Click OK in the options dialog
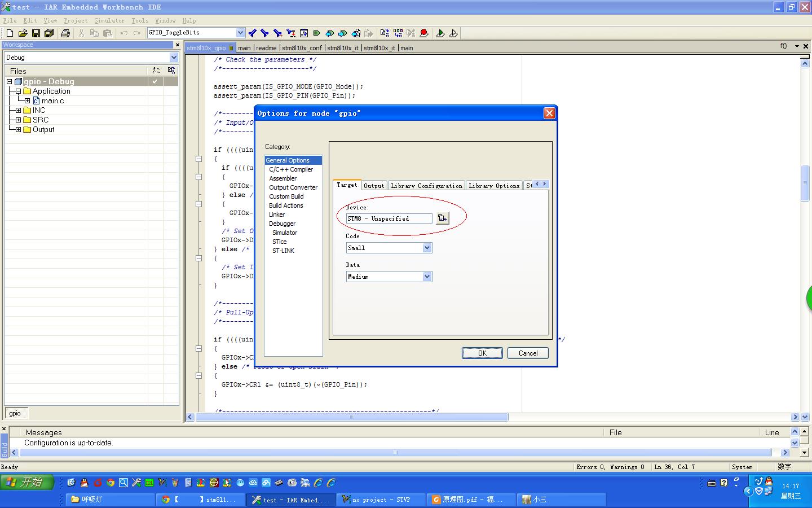 coord(482,353)
